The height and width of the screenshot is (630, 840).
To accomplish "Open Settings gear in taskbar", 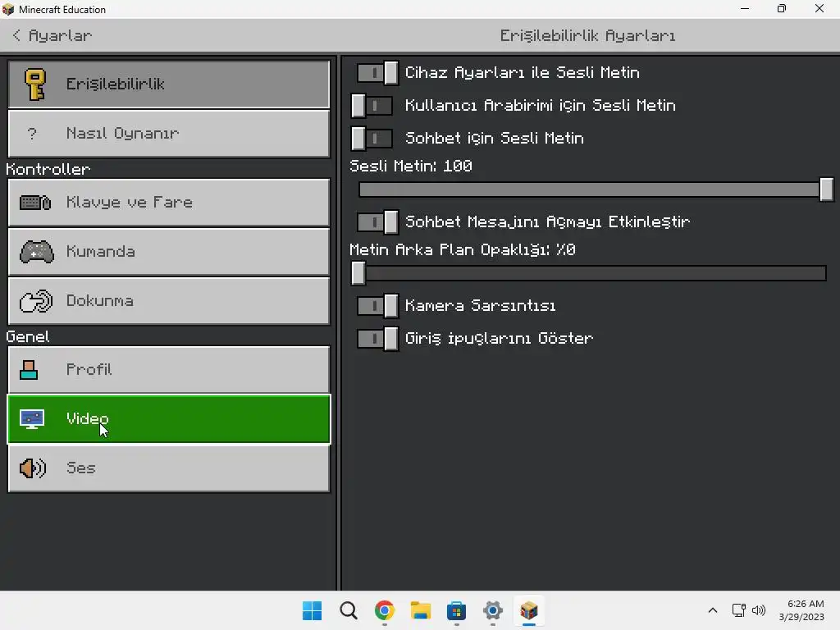I will 493,610.
